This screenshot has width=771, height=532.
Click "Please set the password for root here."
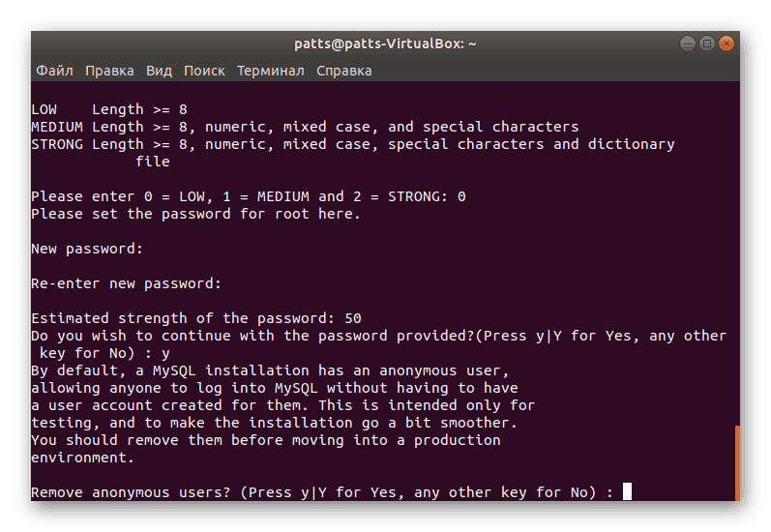195,214
